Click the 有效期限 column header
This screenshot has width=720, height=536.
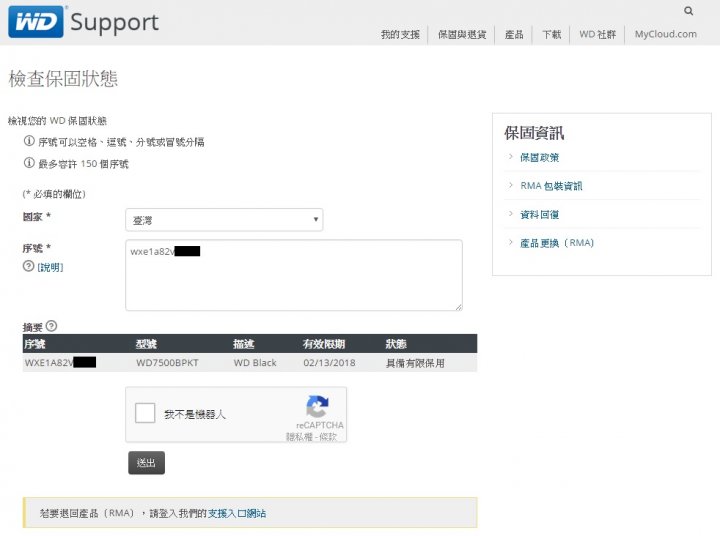point(324,344)
